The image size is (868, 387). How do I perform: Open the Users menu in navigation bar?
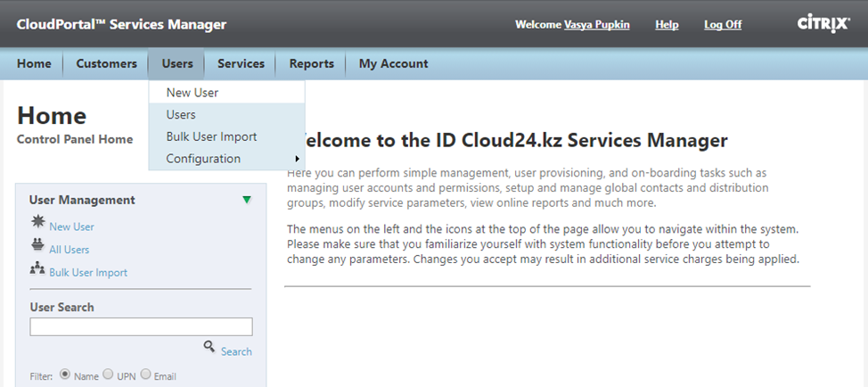tap(177, 63)
